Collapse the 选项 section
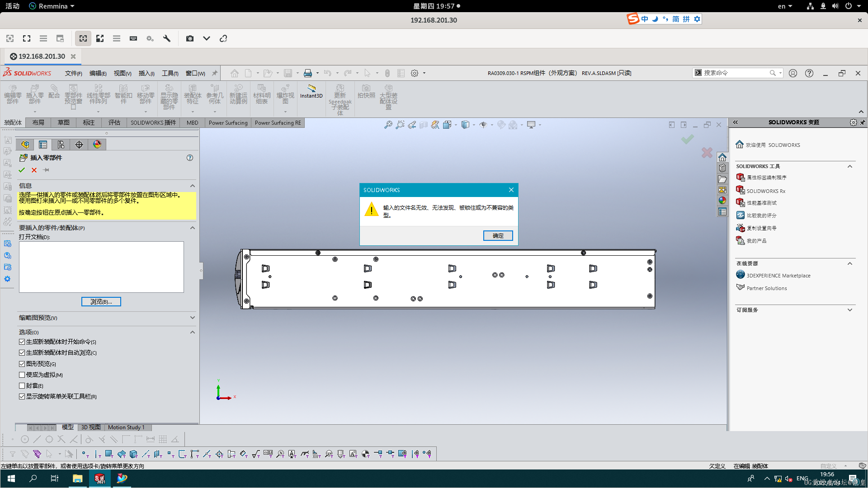868x488 pixels. click(x=193, y=332)
